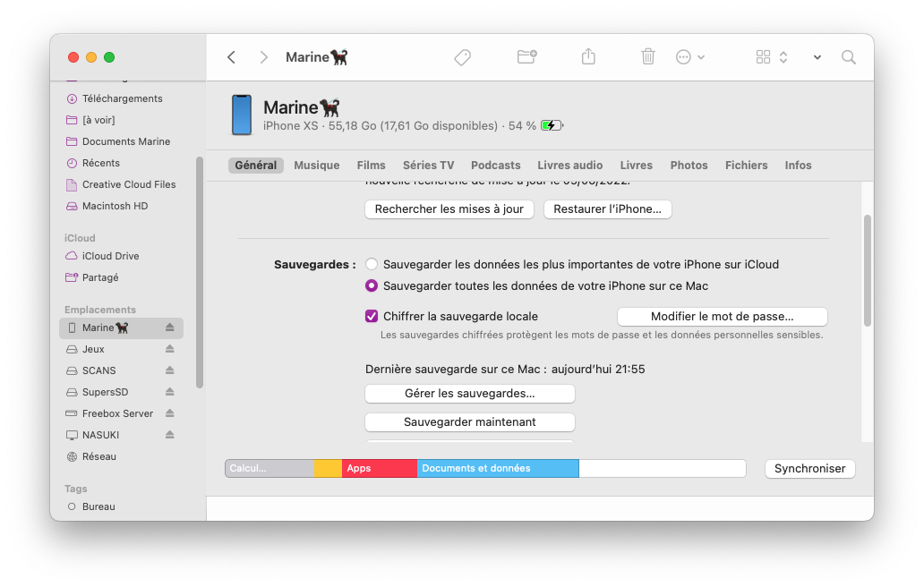Select 'Sauvegarder toutes les données' on this Mac

(x=372, y=285)
